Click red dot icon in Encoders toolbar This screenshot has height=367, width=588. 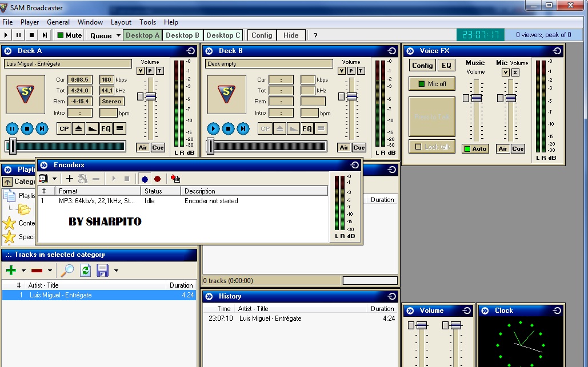pyautogui.click(x=158, y=179)
